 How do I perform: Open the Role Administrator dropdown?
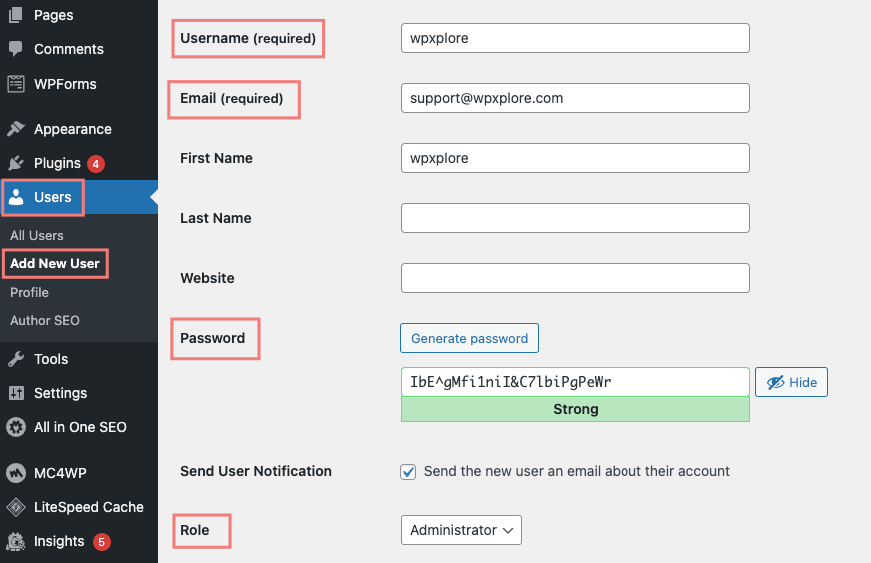click(x=461, y=530)
